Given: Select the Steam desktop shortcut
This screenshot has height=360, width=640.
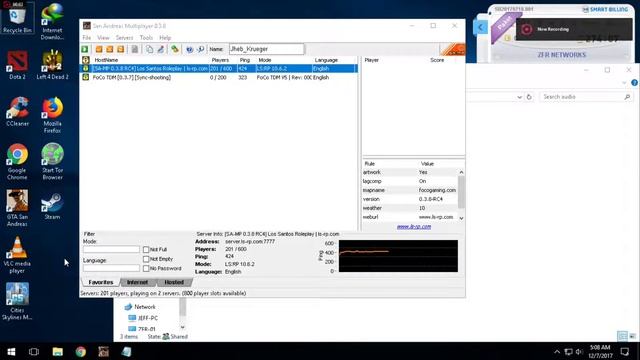Looking at the screenshot, I should (x=52, y=207).
